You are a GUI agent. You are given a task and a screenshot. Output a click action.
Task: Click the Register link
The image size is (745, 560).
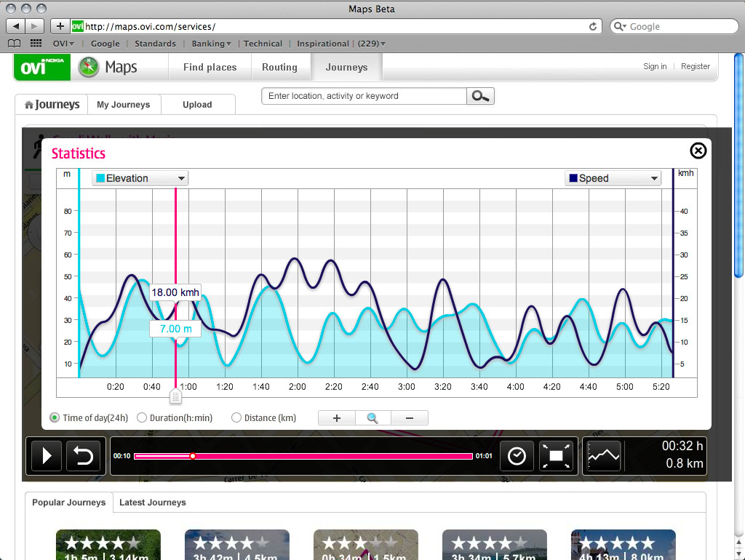pos(695,66)
